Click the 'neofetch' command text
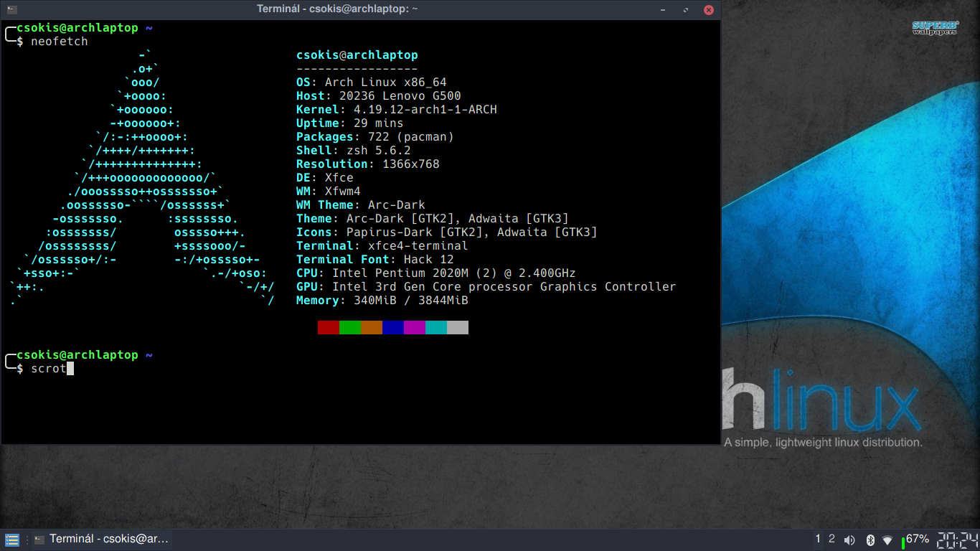Viewport: 980px width, 551px height. (x=60, y=42)
